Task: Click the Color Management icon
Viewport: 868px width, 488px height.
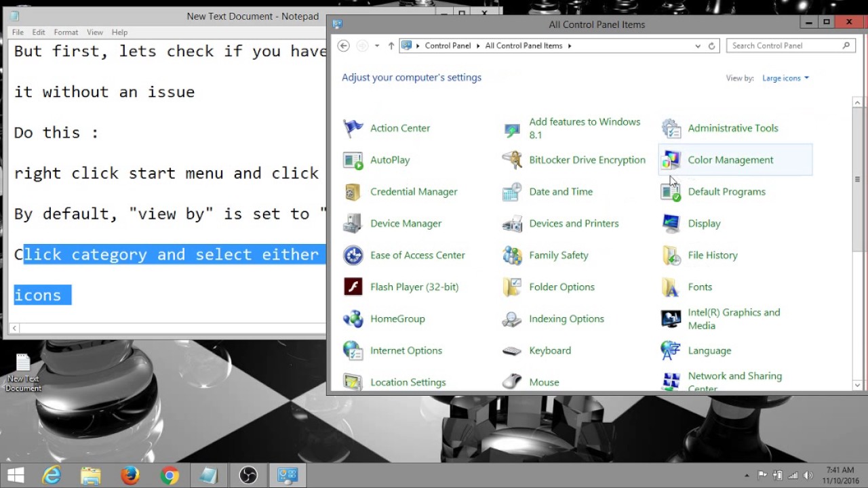Action: click(671, 160)
